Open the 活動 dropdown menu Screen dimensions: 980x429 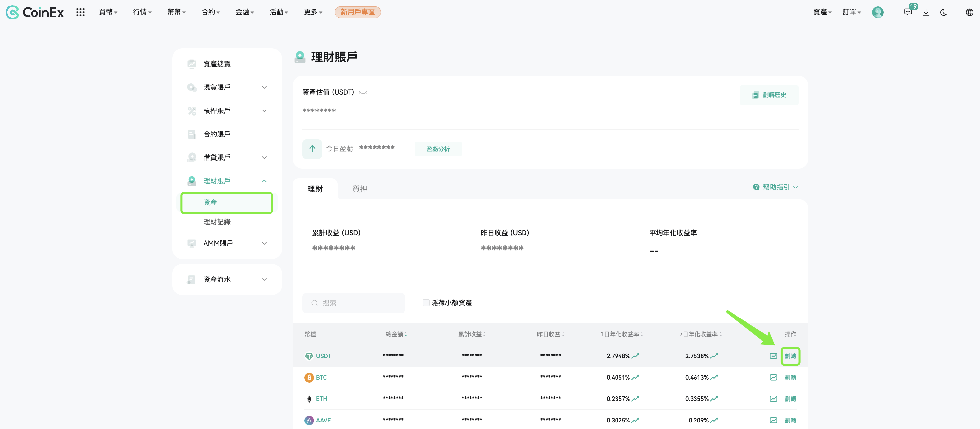[x=279, y=12]
